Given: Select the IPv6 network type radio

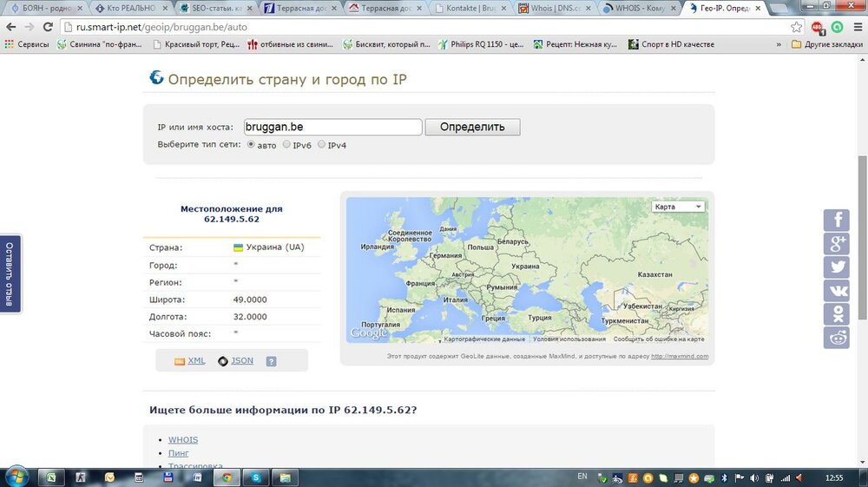Looking at the screenshot, I should [286, 144].
